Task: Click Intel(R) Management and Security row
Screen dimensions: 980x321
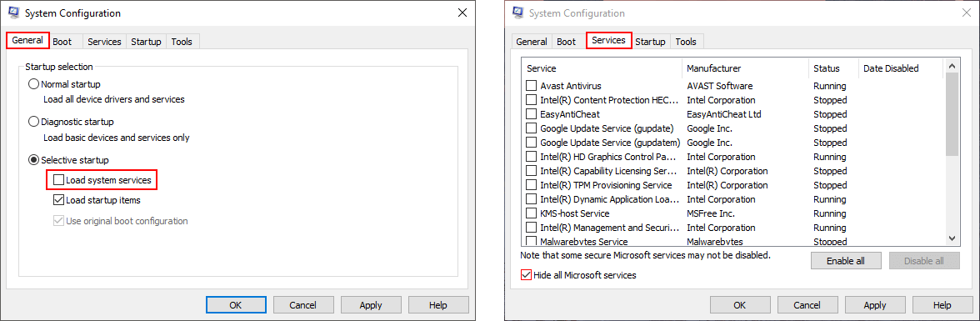Action: click(x=733, y=228)
